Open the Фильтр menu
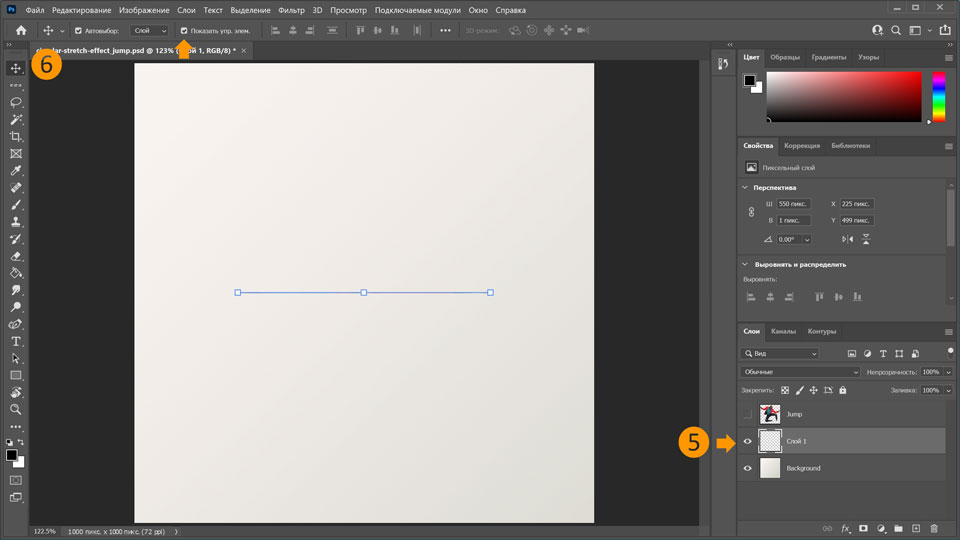This screenshot has width=960, height=540. click(291, 10)
